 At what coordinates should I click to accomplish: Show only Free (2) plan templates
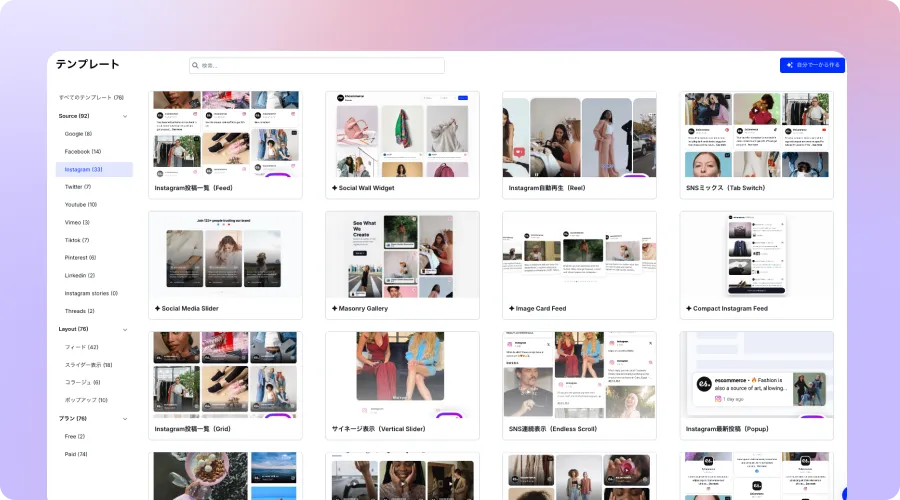[75, 436]
